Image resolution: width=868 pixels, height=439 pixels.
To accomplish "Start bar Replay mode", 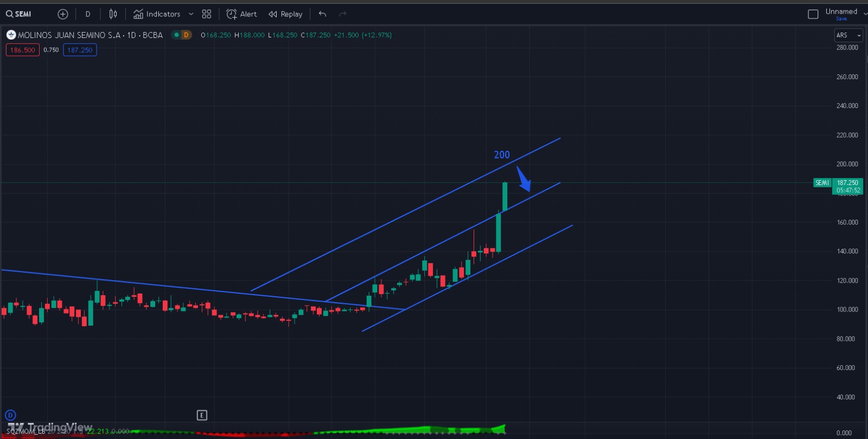I will tap(286, 14).
